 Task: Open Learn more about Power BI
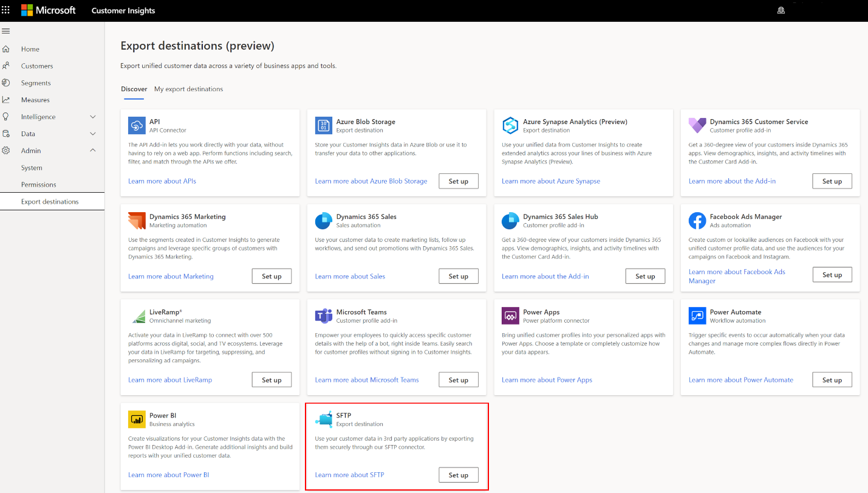coord(169,475)
